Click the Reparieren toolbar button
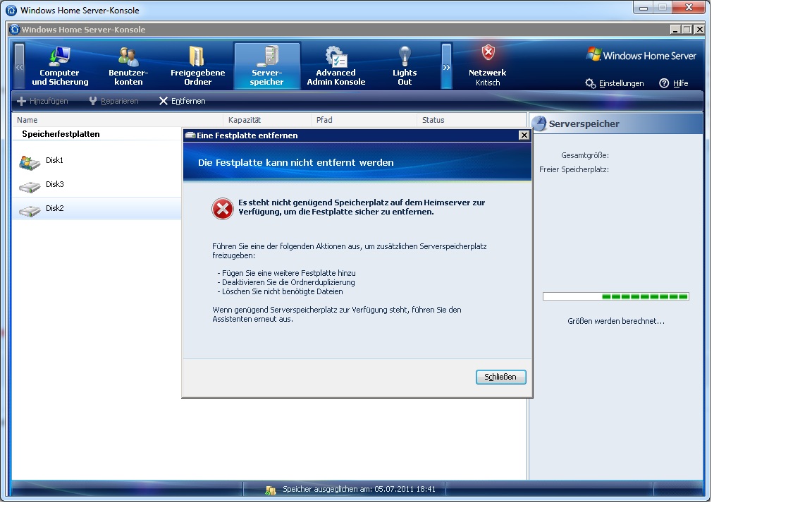 pos(113,101)
